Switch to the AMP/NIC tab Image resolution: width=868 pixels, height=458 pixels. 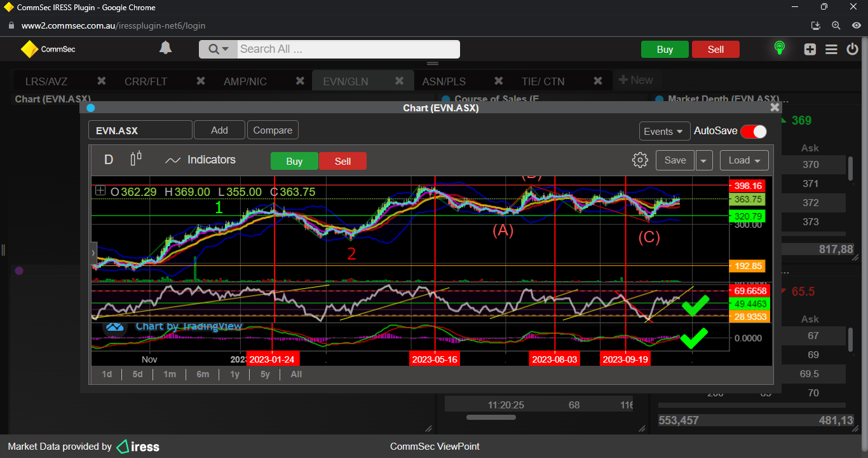pos(245,81)
